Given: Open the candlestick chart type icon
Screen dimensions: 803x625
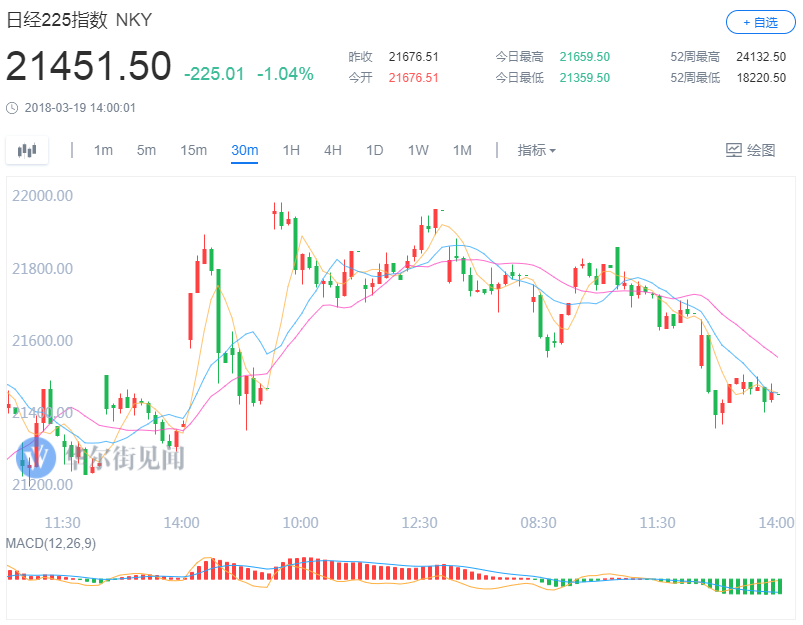Looking at the screenshot, I should [x=27, y=150].
